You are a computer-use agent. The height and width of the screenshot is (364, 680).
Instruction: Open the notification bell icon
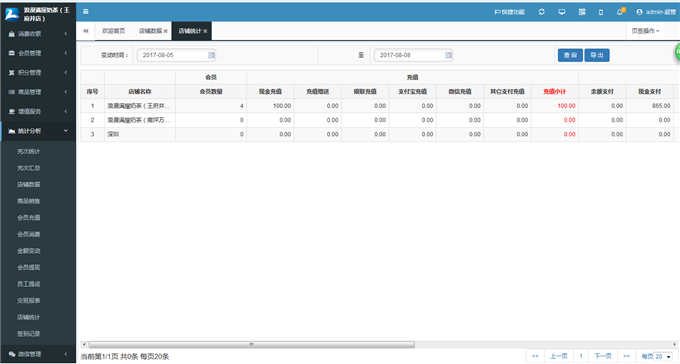[x=620, y=12]
